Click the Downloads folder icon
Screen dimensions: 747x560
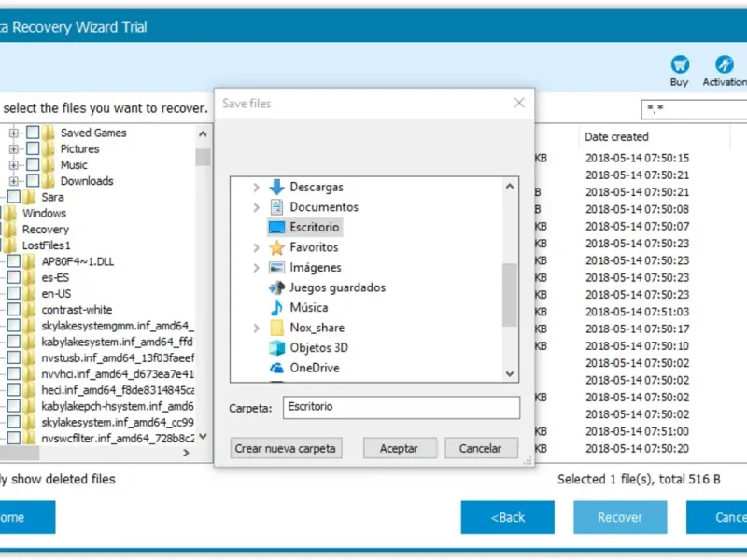(49, 181)
